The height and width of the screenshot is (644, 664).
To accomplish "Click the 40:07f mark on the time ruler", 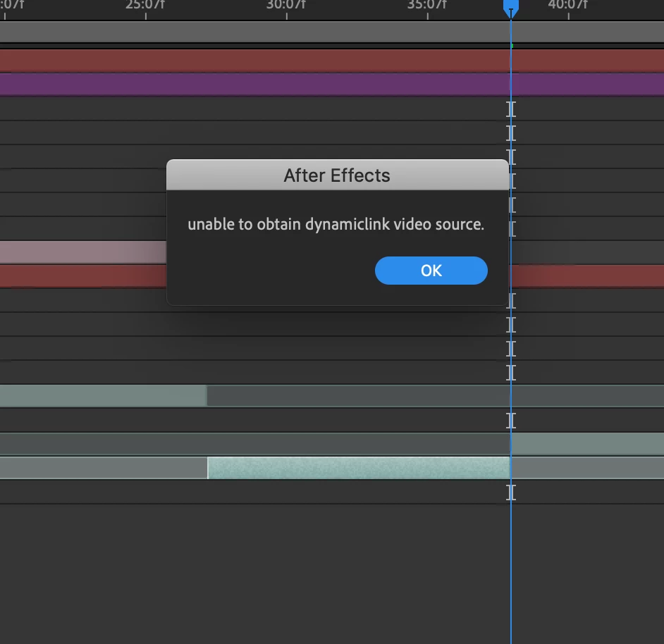I will [x=568, y=6].
